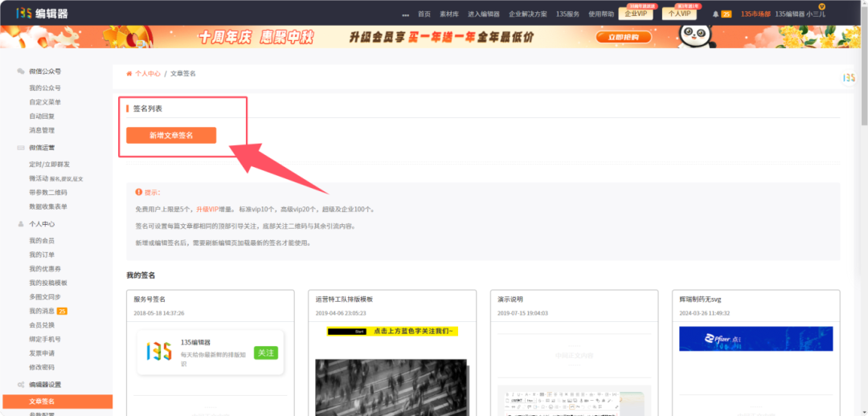Click the editor screenshot in 演示说明 card
Screen dimensions: 868x416
click(574, 401)
